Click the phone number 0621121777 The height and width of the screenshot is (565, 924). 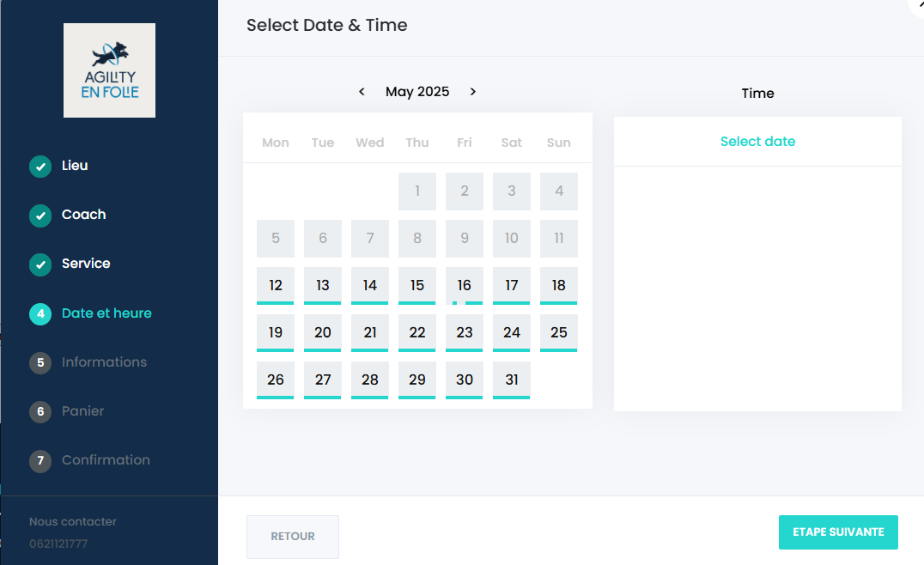(58, 544)
